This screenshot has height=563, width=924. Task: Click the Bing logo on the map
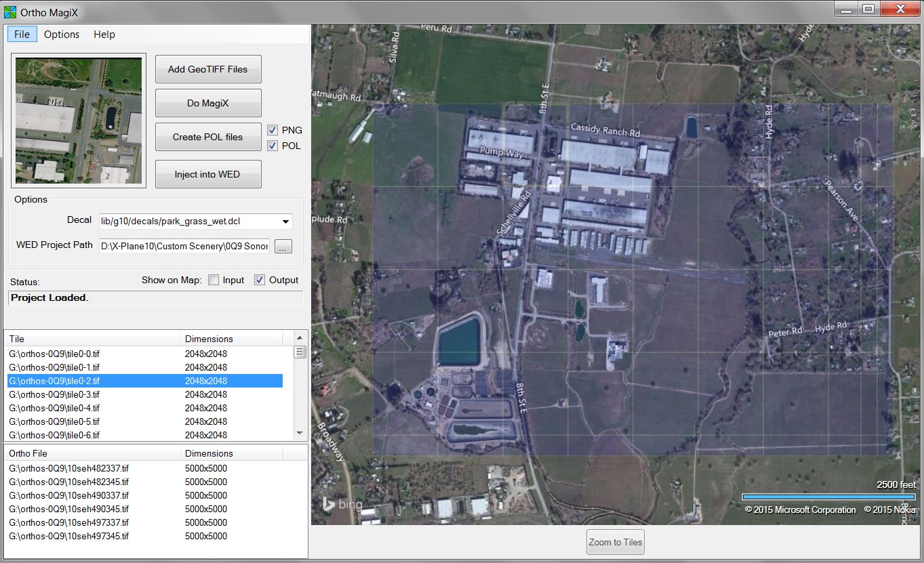tap(342, 505)
